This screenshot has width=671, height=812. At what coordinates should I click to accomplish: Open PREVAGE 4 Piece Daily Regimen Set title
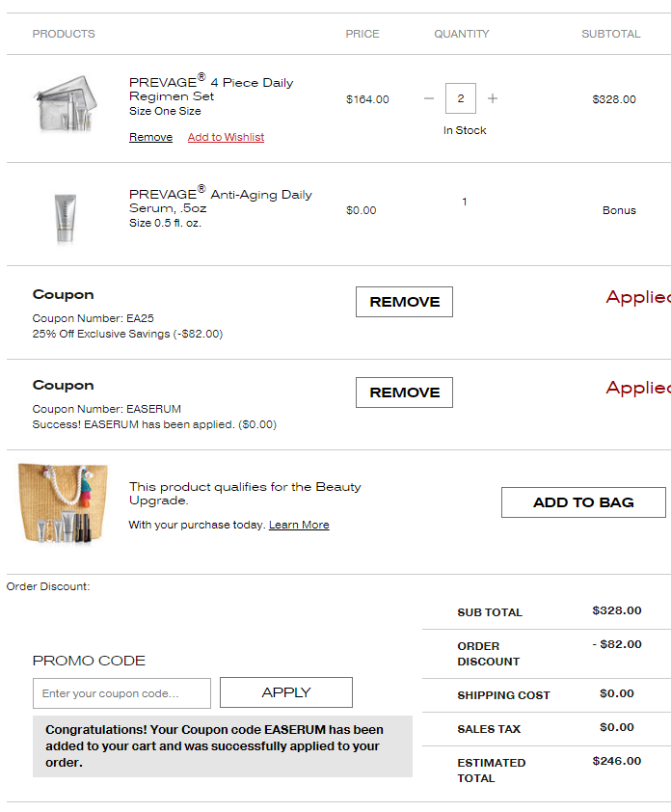click(x=211, y=89)
